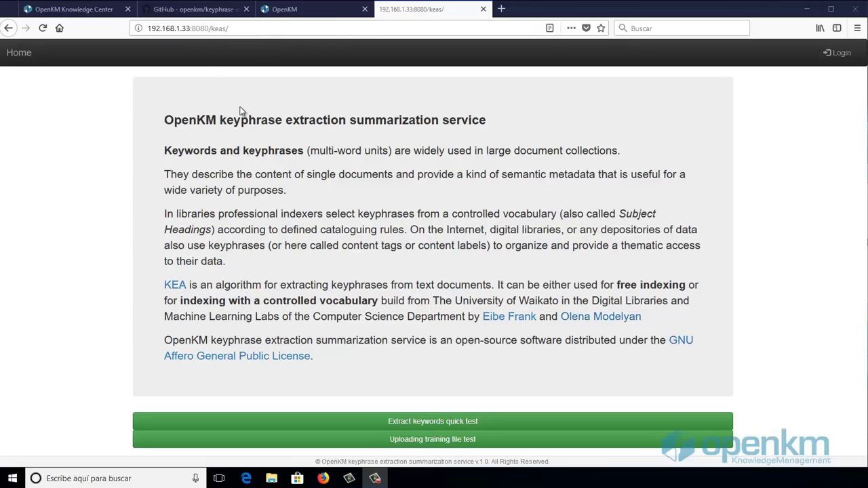Open the Eibe Frank link
Screen dimensions: 868x488
509,317
